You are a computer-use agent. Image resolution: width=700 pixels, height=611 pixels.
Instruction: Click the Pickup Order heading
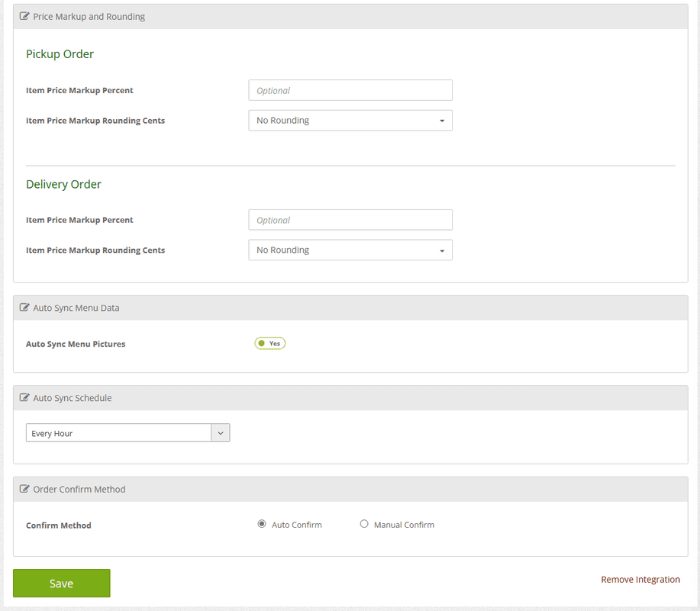point(60,54)
